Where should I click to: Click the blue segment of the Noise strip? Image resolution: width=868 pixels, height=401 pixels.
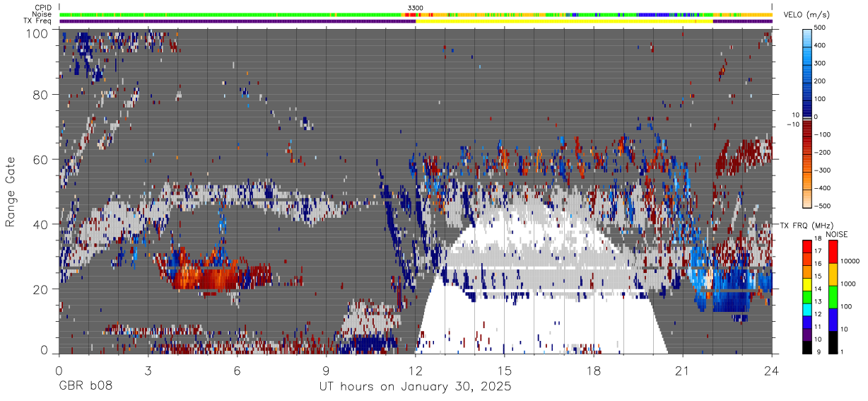pos(654,14)
